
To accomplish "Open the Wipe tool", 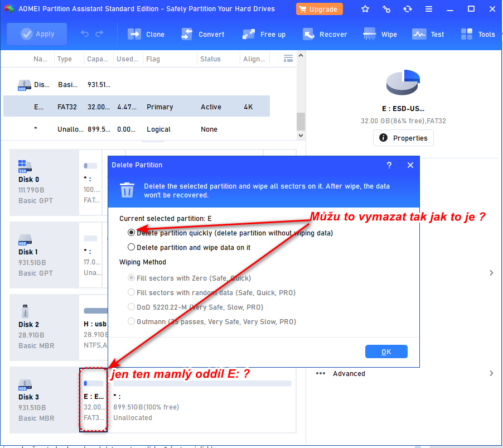I will 380,34.
